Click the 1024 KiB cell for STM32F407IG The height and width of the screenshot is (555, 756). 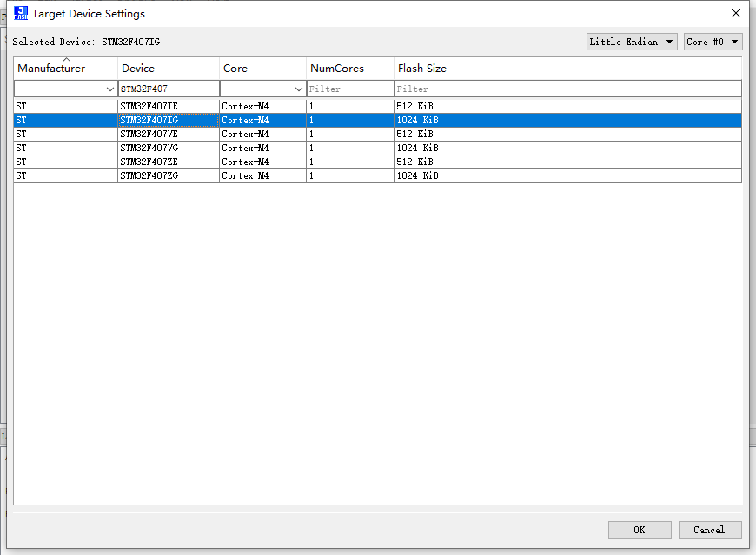pos(568,120)
